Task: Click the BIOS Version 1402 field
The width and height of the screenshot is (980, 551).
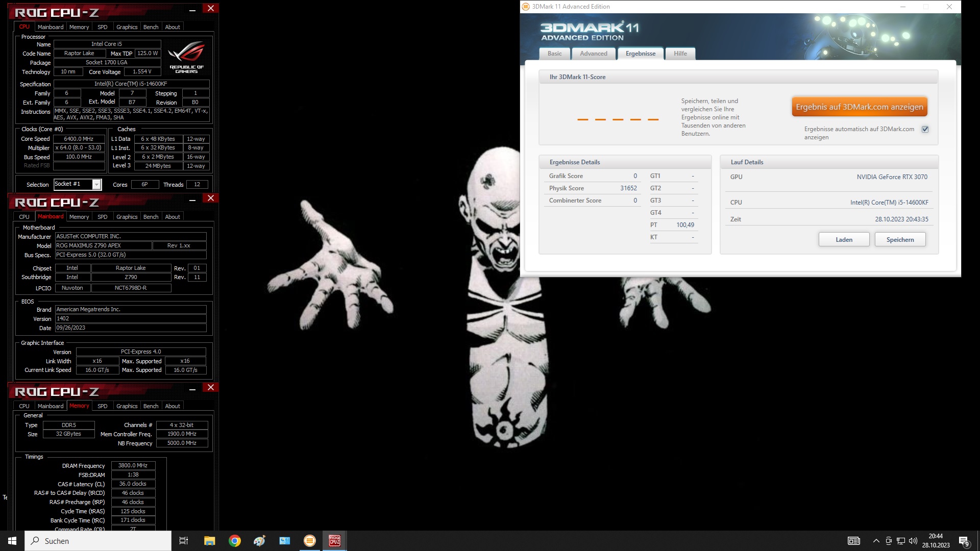Action: (131, 319)
